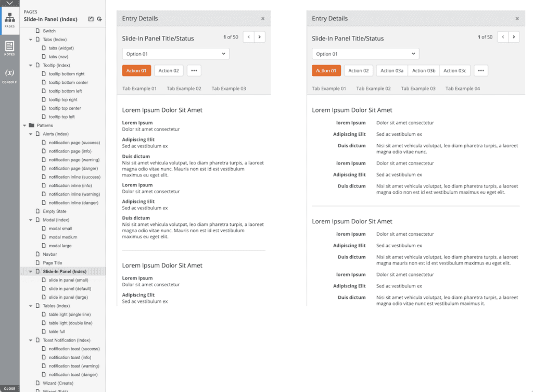
Task: Open the overflow actions menu in left Entry Details
Action: (194, 70)
